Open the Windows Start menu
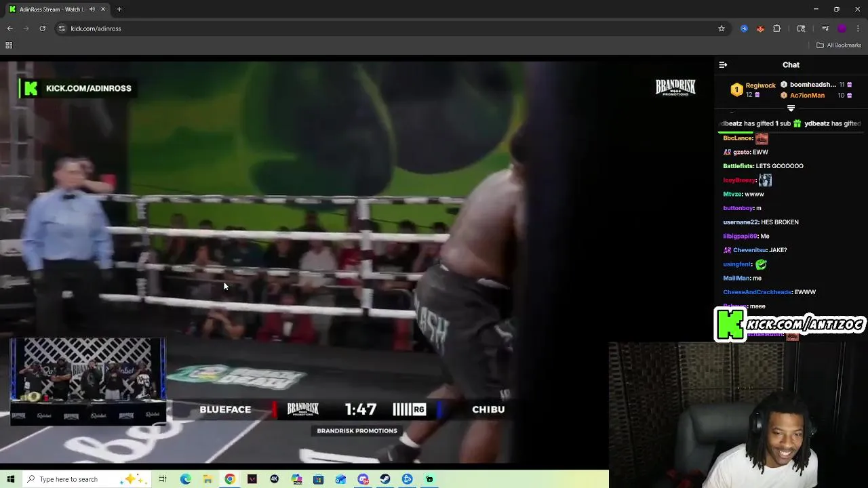Screen dimensions: 868x488 coord(11,479)
